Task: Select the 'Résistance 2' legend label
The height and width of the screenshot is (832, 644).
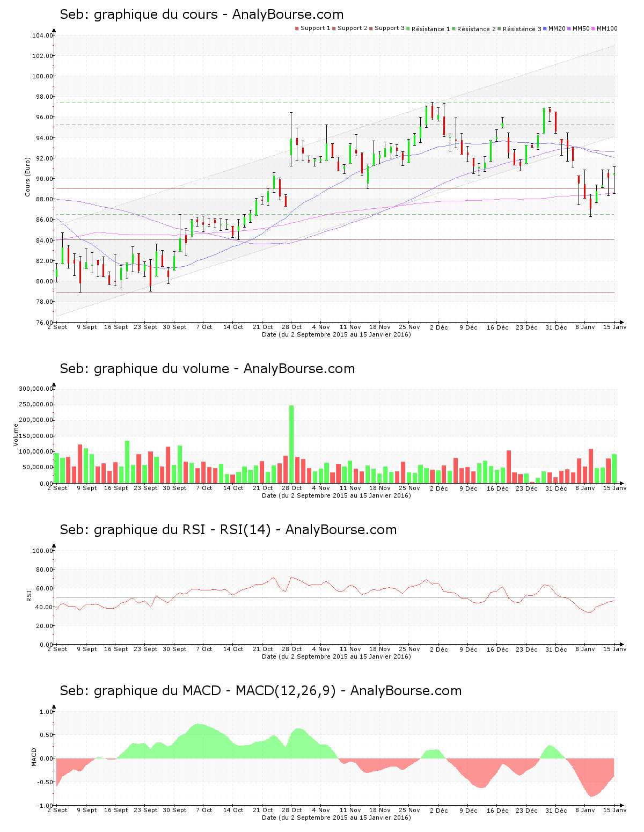Action: (477, 29)
